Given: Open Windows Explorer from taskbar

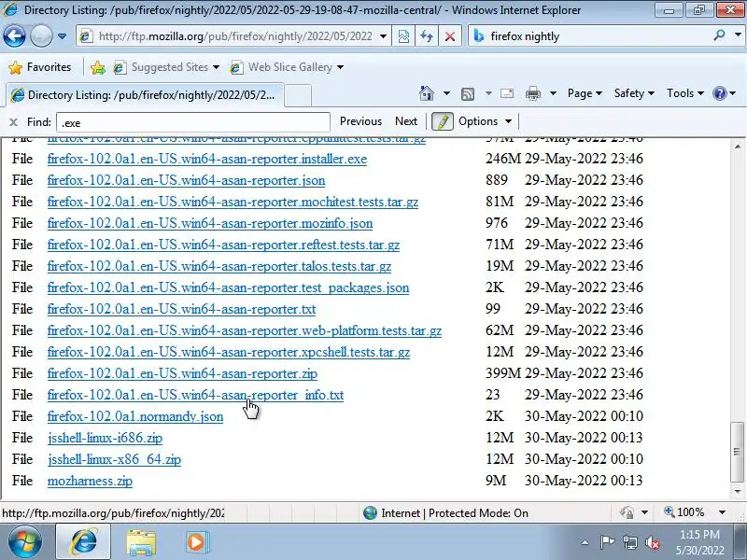Looking at the screenshot, I should (141, 542).
